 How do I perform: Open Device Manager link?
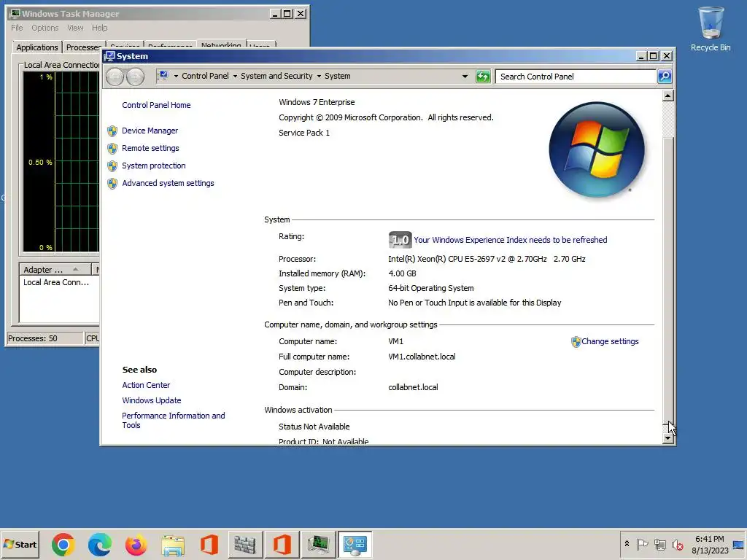coord(150,131)
